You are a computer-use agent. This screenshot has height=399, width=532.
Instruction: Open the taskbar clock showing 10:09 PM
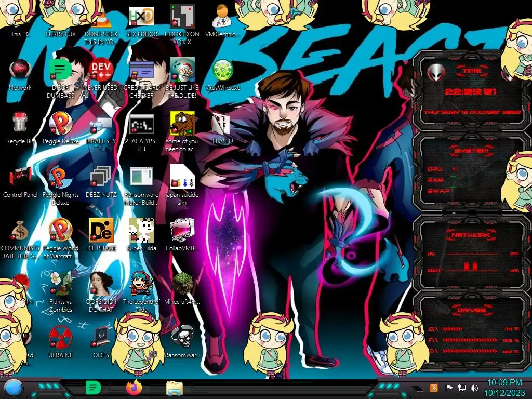click(504, 388)
